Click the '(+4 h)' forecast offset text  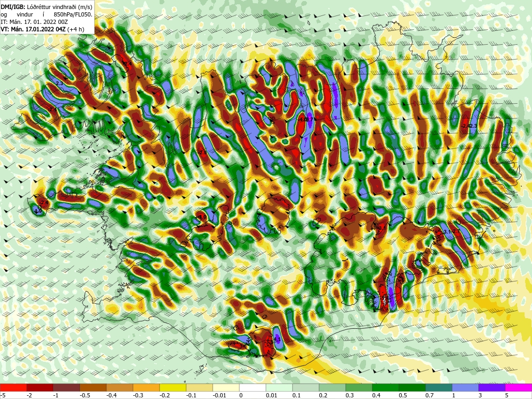[x=76, y=29]
